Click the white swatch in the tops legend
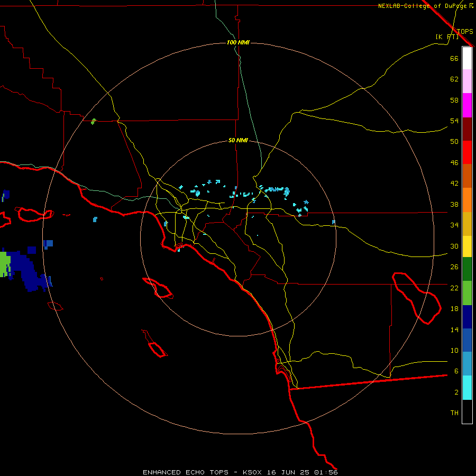This screenshot has width=476, height=476. [x=467, y=58]
